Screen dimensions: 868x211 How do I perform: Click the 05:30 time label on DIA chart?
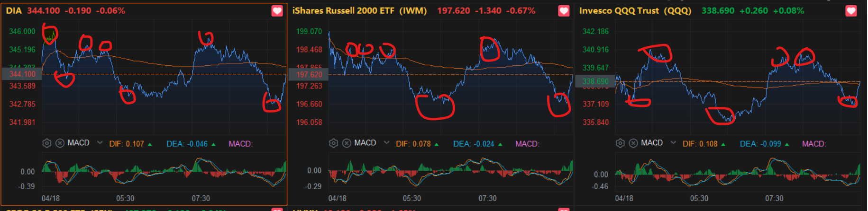125,199
